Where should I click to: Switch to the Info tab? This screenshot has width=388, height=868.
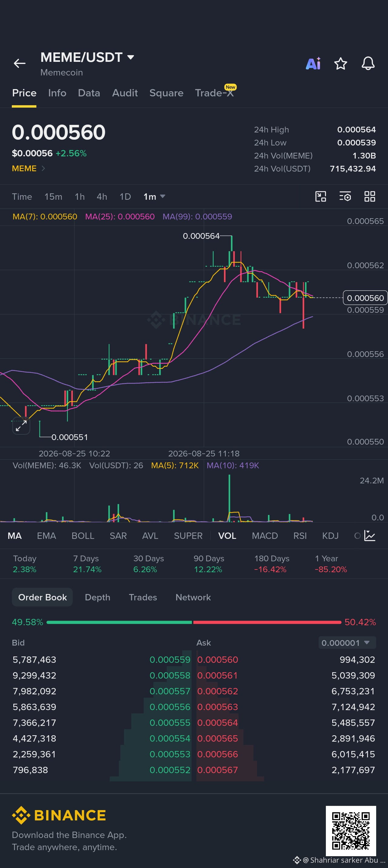click(57, 93)
